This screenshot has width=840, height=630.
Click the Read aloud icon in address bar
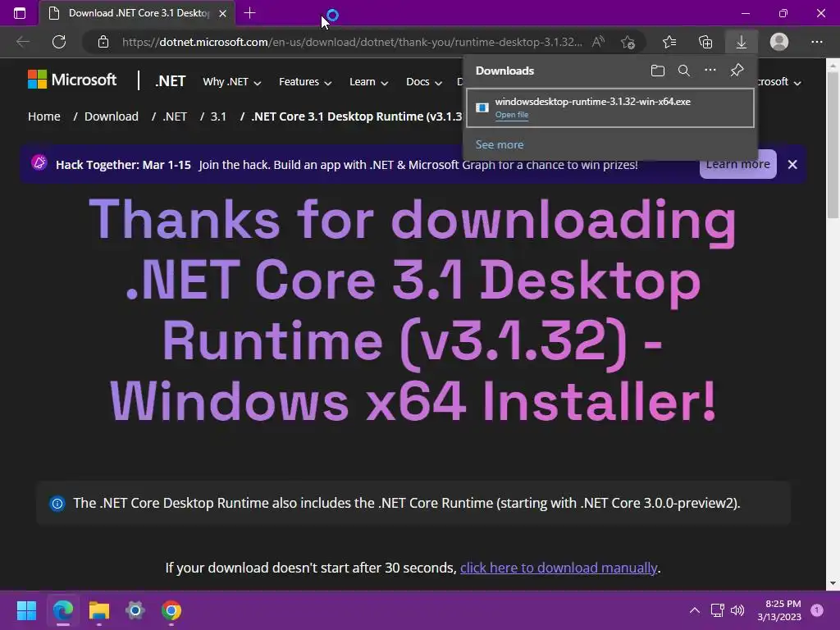coord(598,42)
